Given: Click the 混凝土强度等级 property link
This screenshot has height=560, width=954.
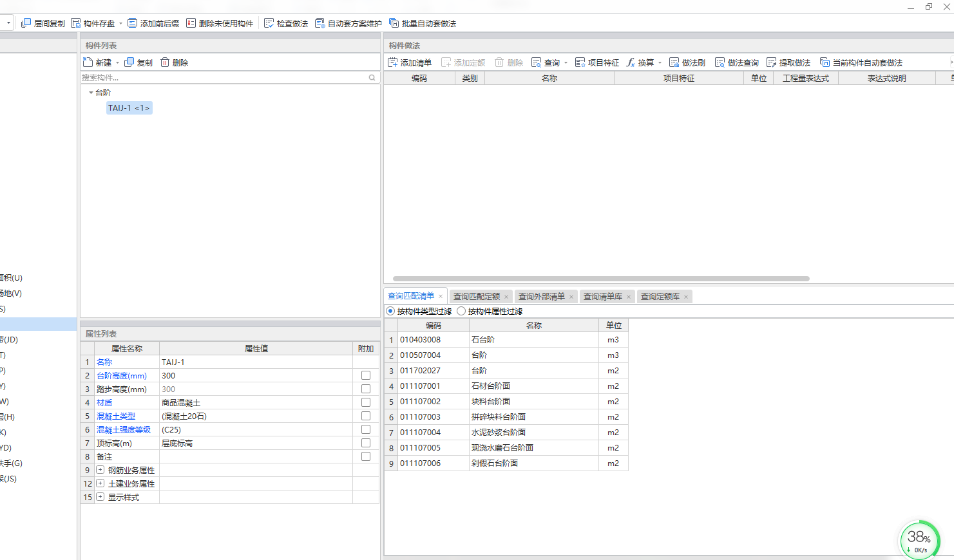Looking at the screenshot, I should (124, 430).
